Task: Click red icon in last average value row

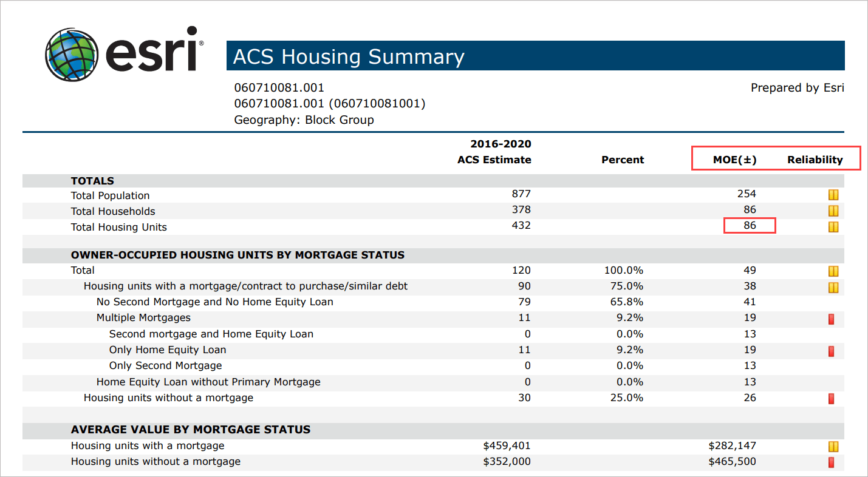Action: tap(832, 462)
